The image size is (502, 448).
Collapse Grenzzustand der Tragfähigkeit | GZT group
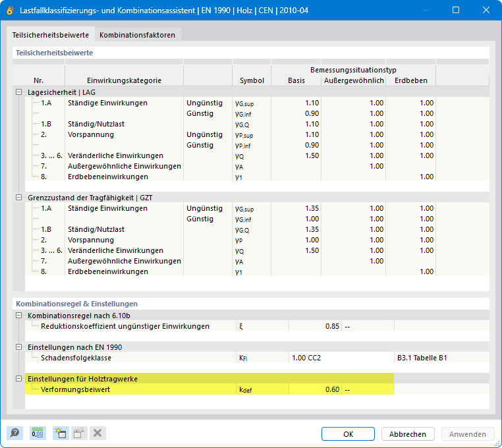[19, 198]
